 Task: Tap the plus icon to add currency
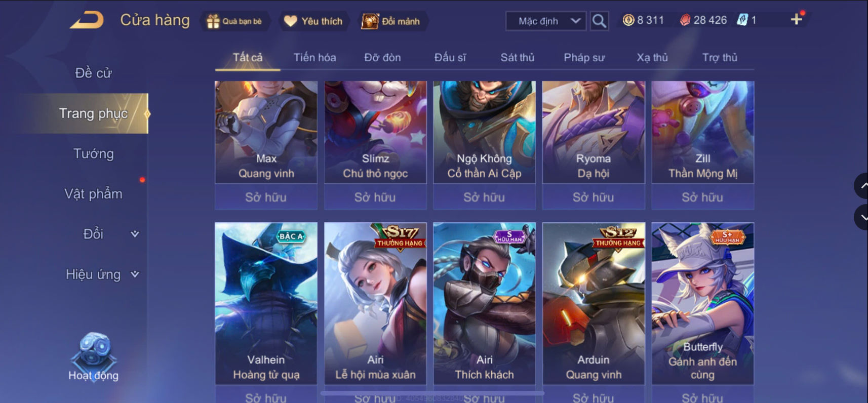[796, 20]
